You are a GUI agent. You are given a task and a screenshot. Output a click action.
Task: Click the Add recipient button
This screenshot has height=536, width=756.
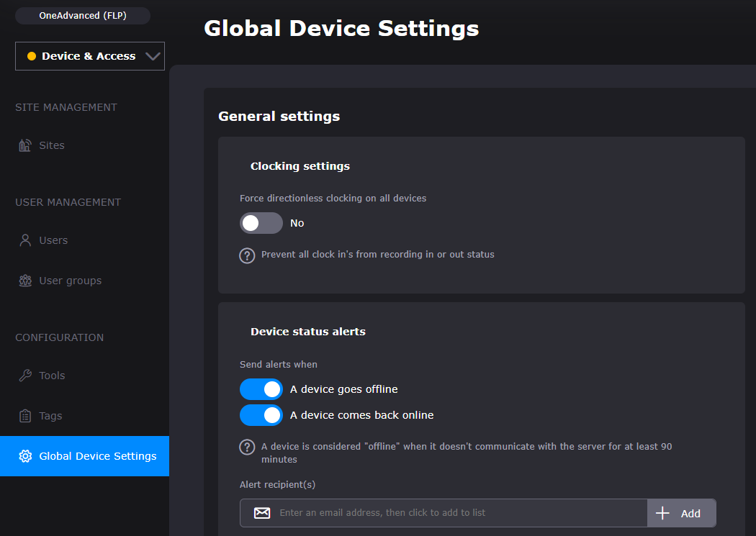(x=681, y=513)
